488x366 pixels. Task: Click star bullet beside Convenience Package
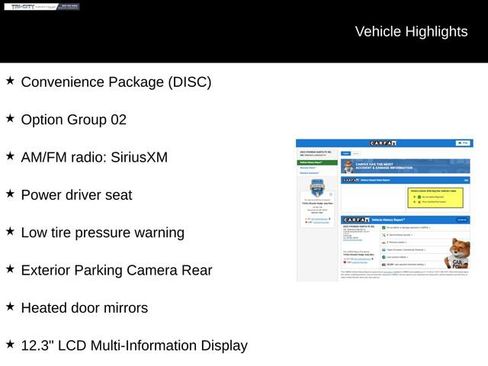coord(10,80)
